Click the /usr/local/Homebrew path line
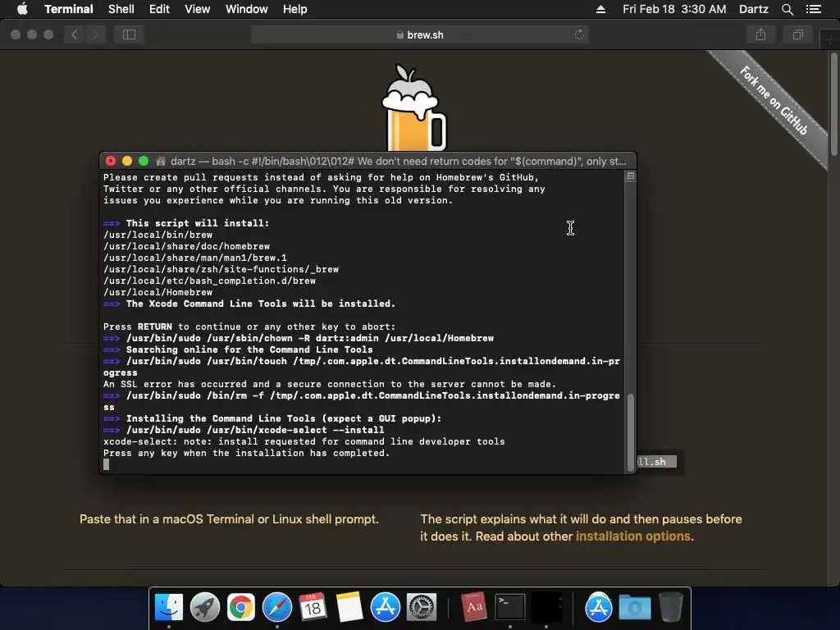 click(157, 292)
